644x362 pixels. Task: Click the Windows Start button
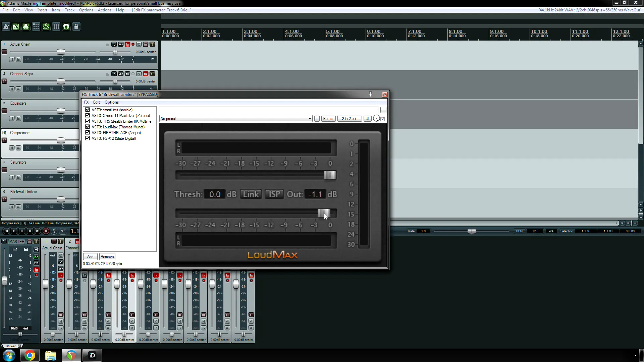(x=9, y=355)
